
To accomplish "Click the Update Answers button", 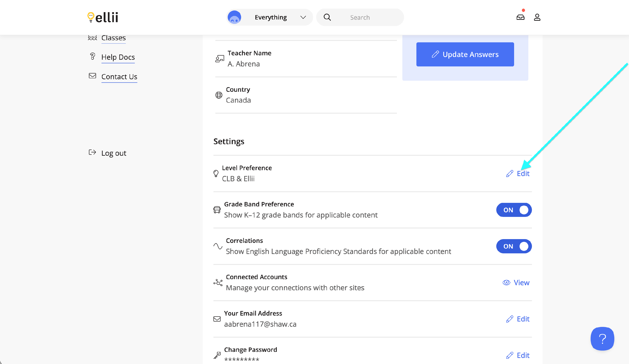I will [x=465, y=54].
